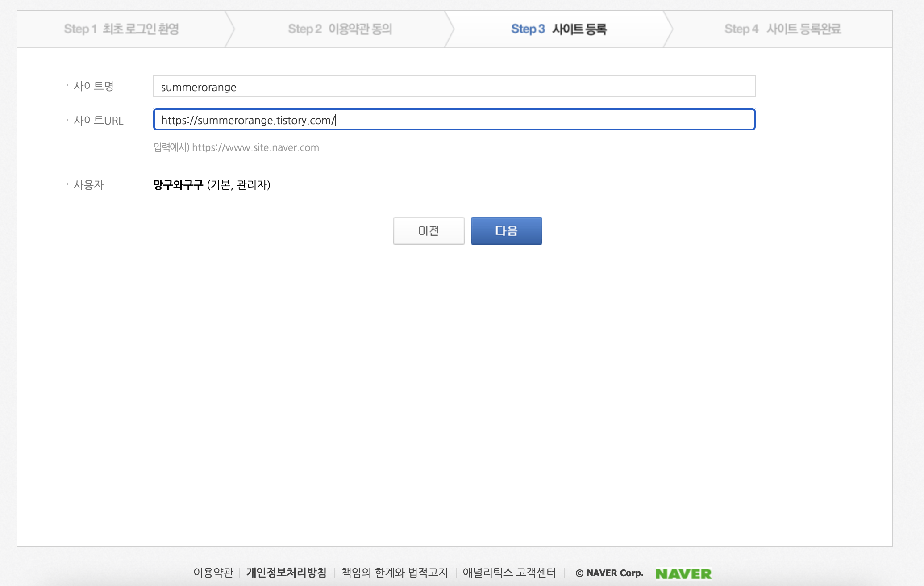Screen dimensions: 924x586
Task: Click inside the 사이트URL input field
Action: coord(454,120)
